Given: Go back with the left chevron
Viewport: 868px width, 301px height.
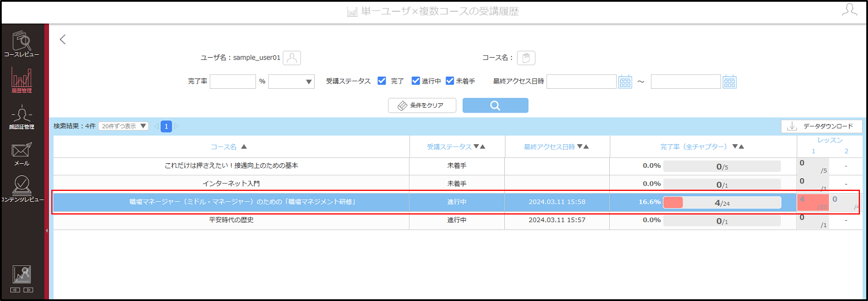Looking at the screenshot, I should (63, 39).
